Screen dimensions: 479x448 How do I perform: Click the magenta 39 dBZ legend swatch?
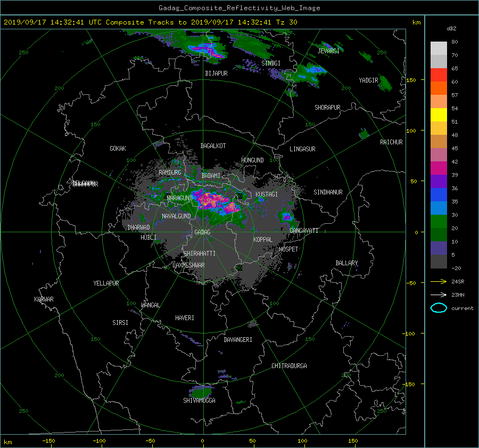coord(439,168)
